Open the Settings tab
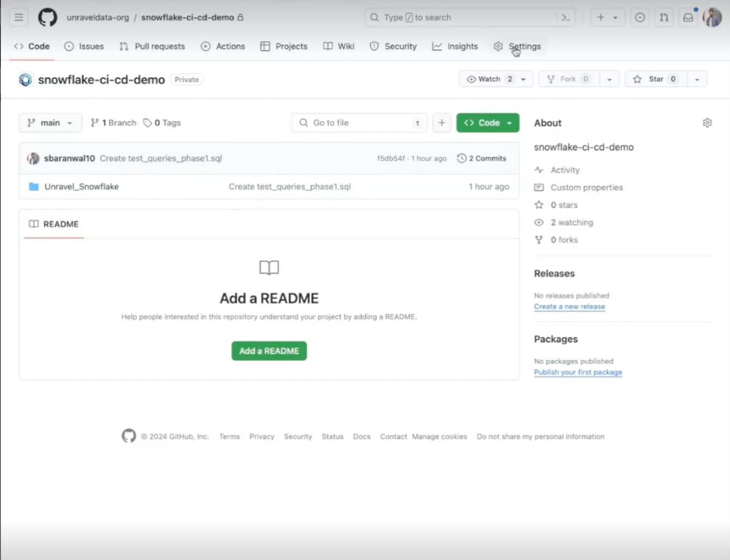The height and width of the screenshot is (560, 730). [517, 46]
